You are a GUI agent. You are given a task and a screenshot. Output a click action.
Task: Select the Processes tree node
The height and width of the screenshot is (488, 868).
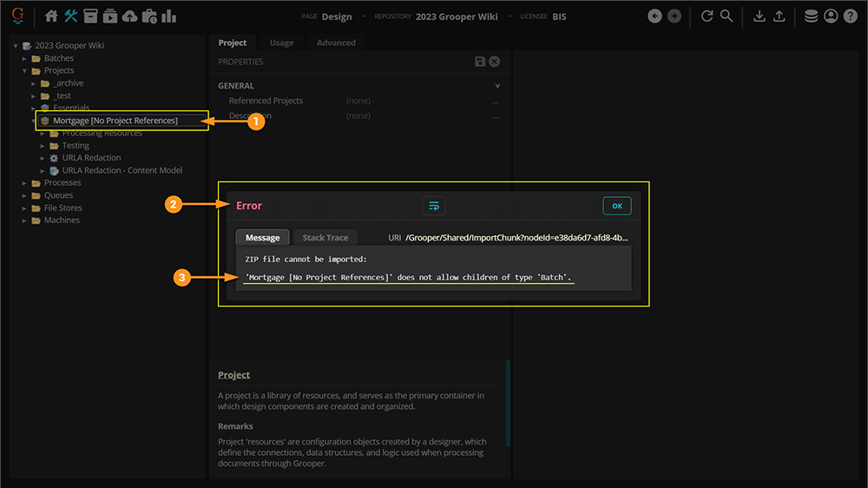[62, 182]
